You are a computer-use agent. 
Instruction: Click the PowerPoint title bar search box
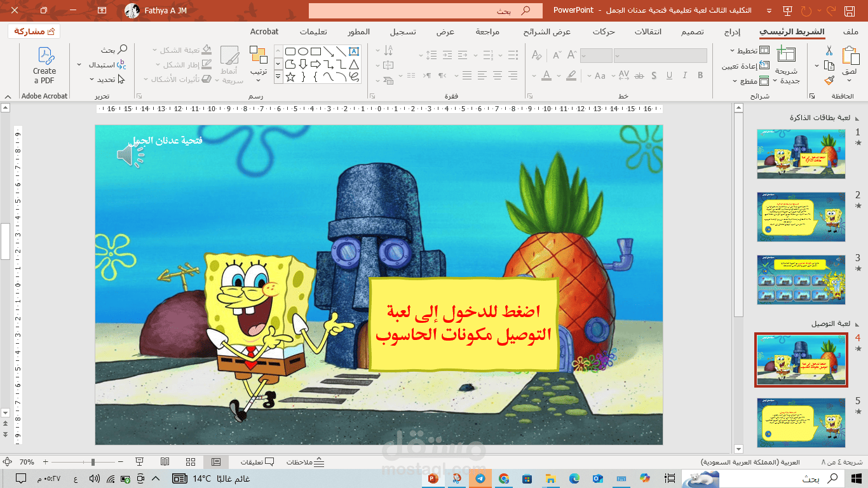(x=426, y=11)
